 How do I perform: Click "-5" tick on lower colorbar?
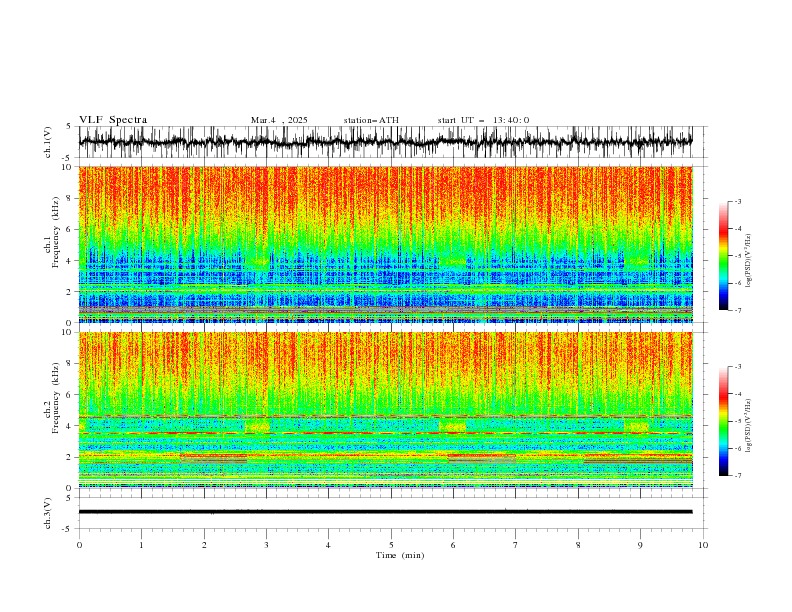click(x=738, y=421)
